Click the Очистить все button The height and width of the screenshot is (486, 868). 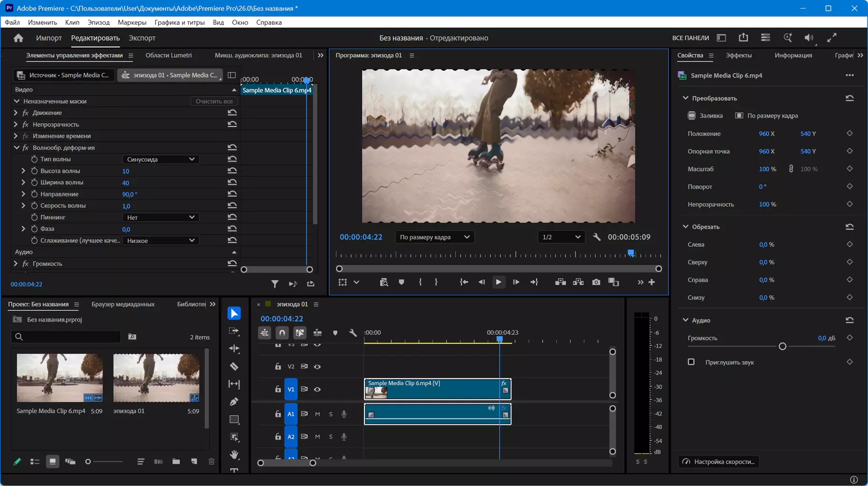(214, 101)
